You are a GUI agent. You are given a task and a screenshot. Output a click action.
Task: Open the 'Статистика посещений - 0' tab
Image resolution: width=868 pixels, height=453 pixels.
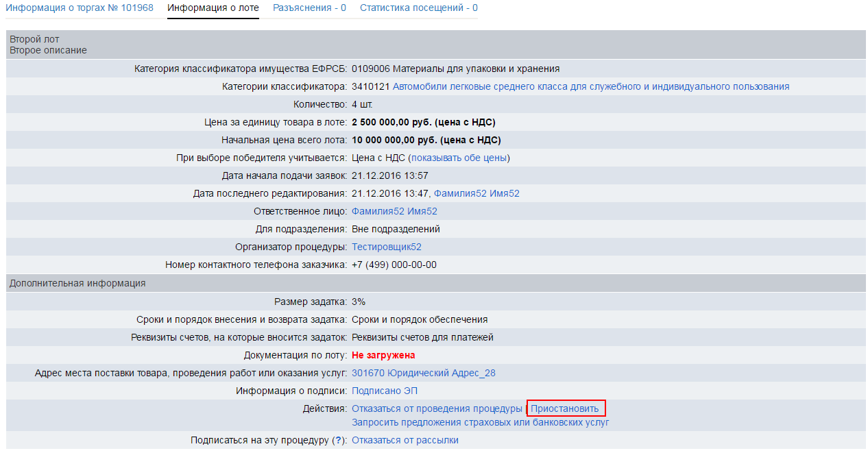(x=418, y=8)
